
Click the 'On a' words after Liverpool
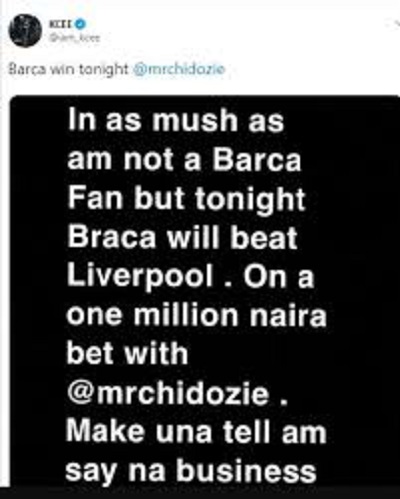pyautogui.click(x=279, y=277)
